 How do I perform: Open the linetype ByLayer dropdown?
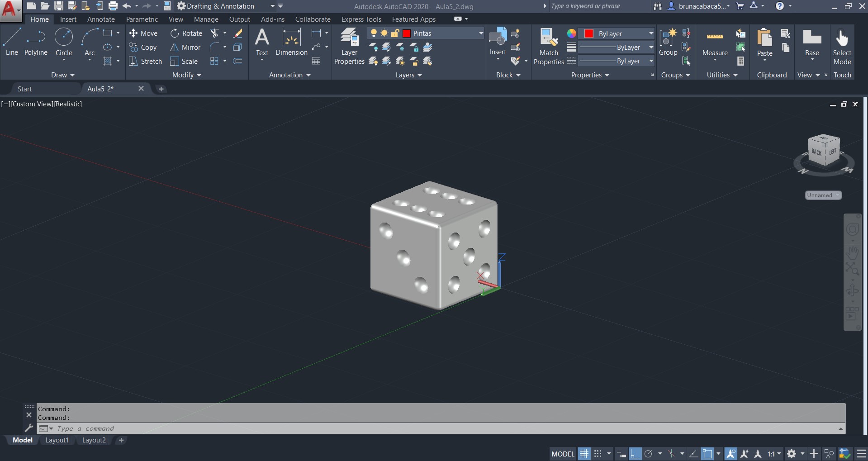pos(651,61)
